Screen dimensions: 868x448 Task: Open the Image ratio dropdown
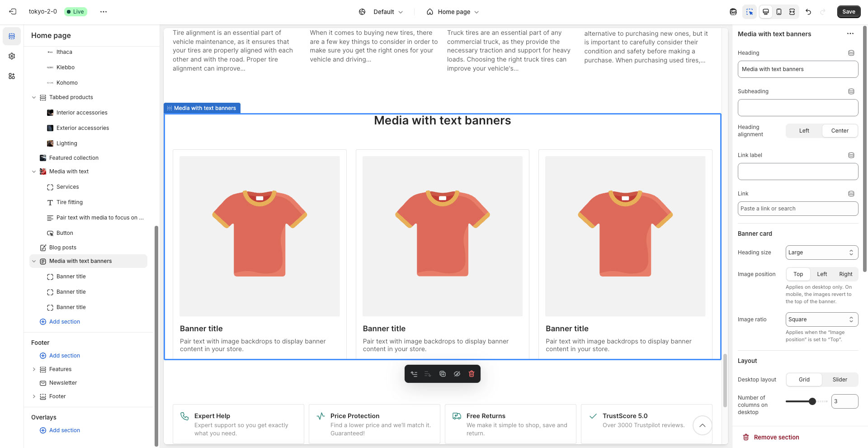(821, 319)
